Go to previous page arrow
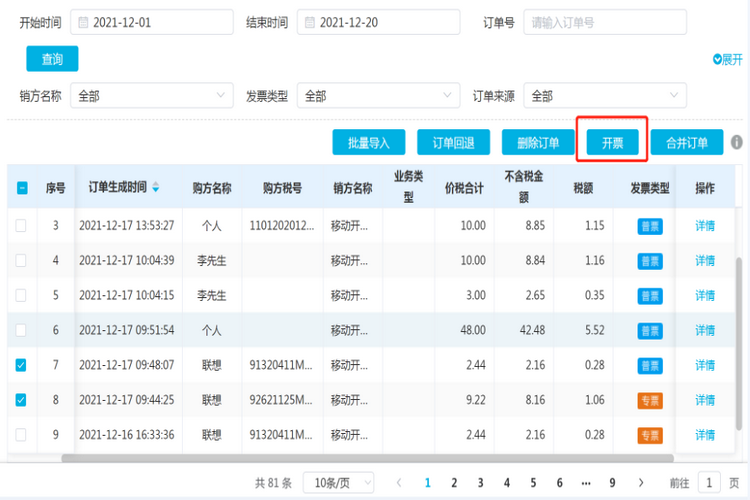This screenshot has height=500, width=750. (x=399, y=482)
